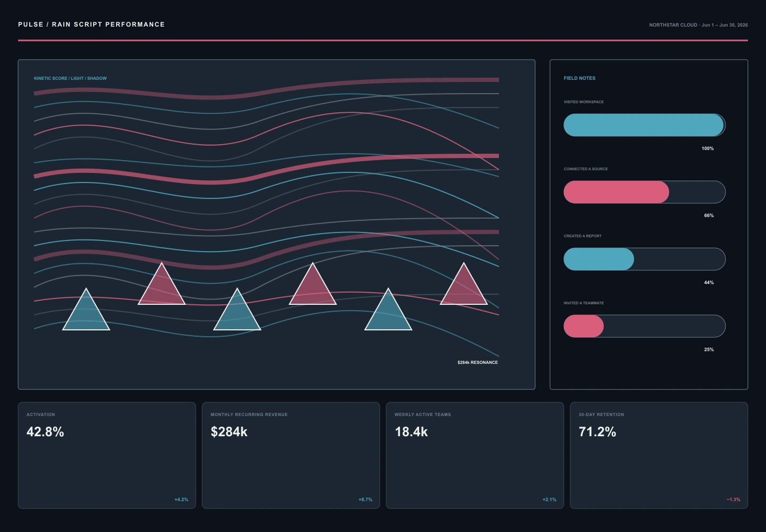Click the "+2.1%" change indicator

coord(549,500)
